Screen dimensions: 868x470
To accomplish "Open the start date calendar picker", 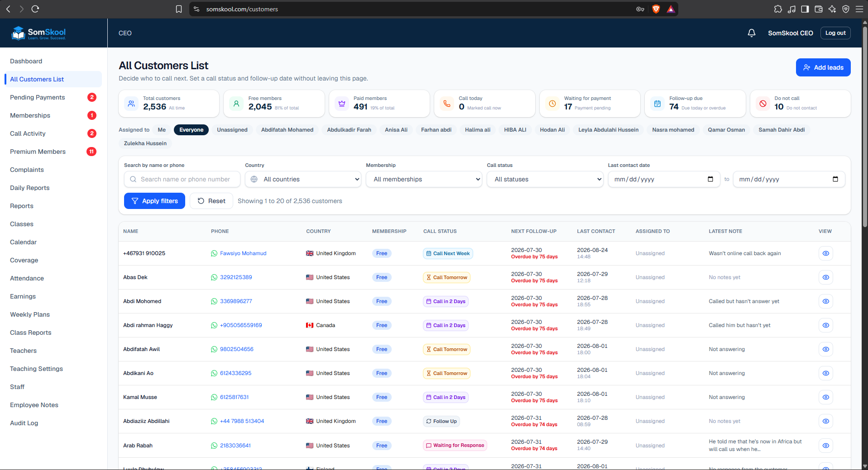I will tap(710, 179).
